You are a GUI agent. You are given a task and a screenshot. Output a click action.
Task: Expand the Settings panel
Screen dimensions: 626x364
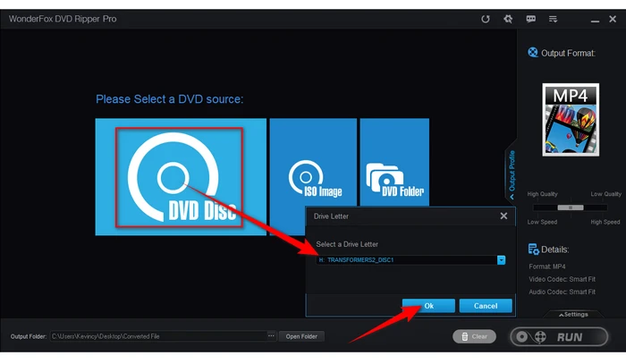(573, 315)
